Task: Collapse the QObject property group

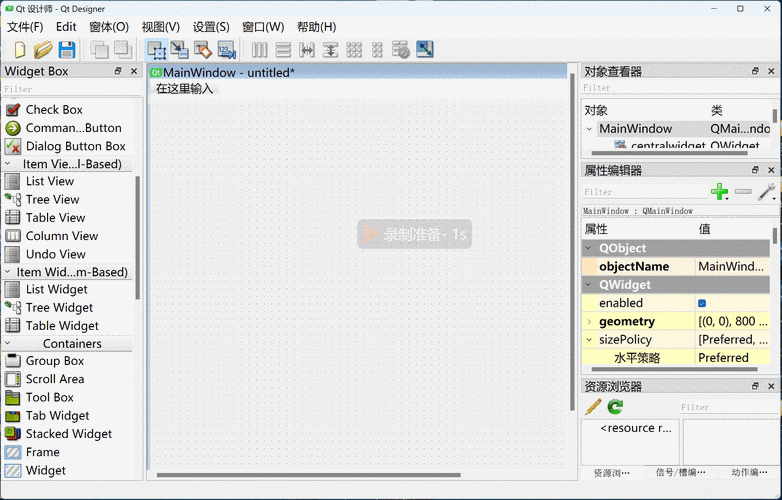Action: (589, 248)
